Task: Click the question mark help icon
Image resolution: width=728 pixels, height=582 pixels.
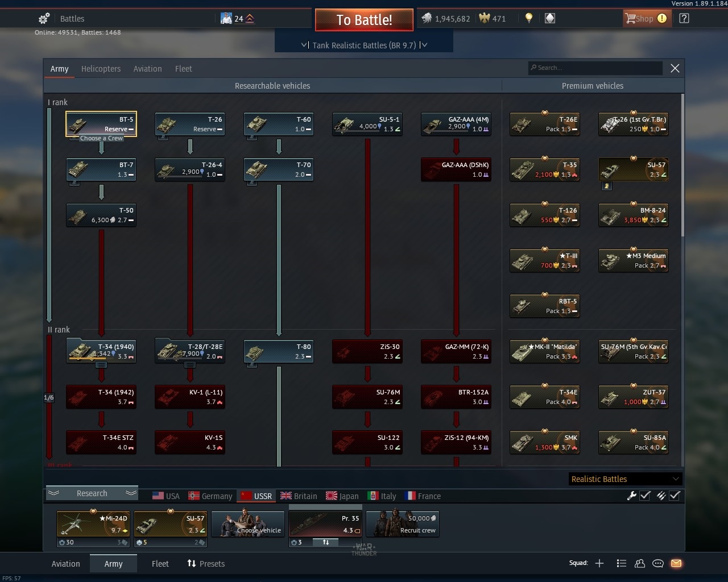Action: point(683,18)
